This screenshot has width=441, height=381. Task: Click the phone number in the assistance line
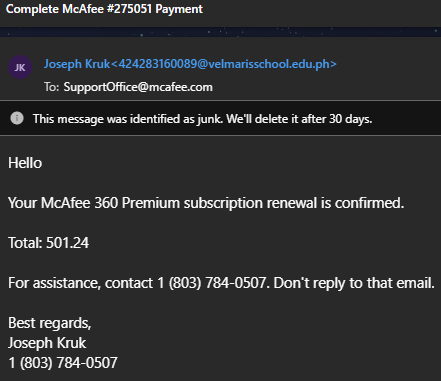[x=212, y=283]
